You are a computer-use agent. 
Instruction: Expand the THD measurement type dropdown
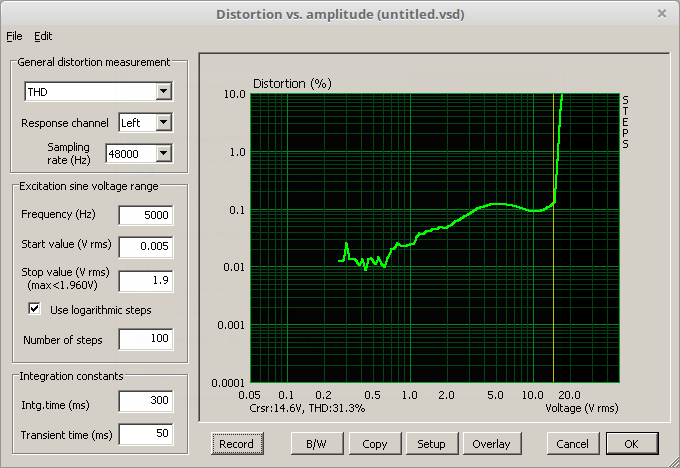[164, 92]
